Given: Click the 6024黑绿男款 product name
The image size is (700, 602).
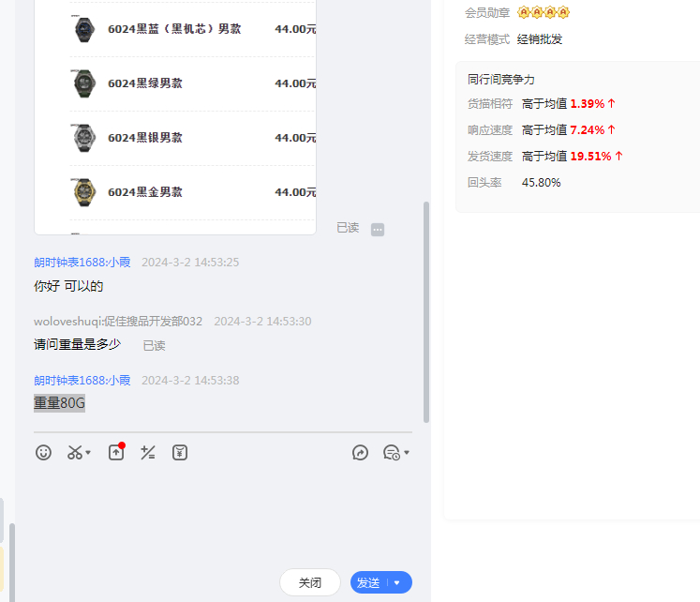Looking at the screenshot, I should [145, 83].
